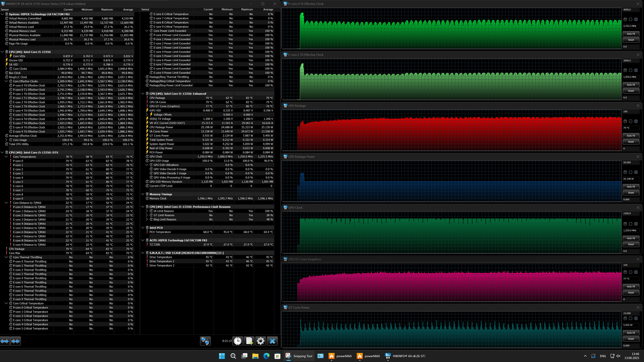The height and width of the screenshot is (362, 644).
Task: Collapse the Core Effective Clocks group
Action: coord(6,81)
